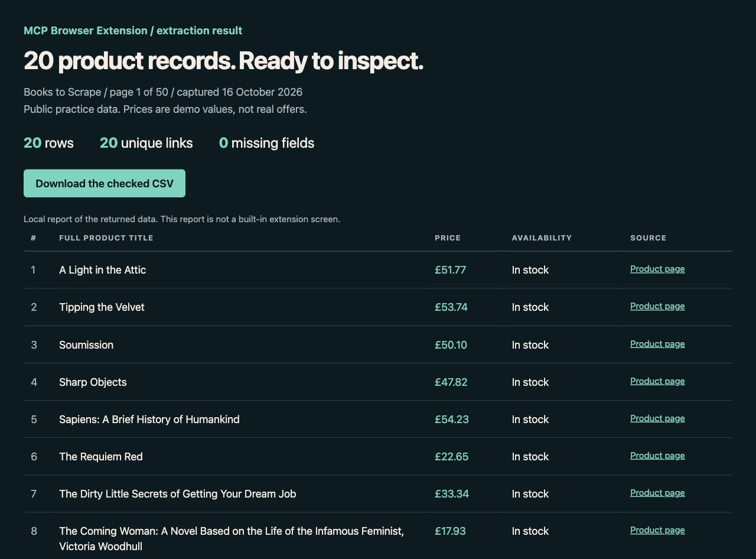Click the price £51.77
The image size is (756, 559).
(x=451, y=270)
